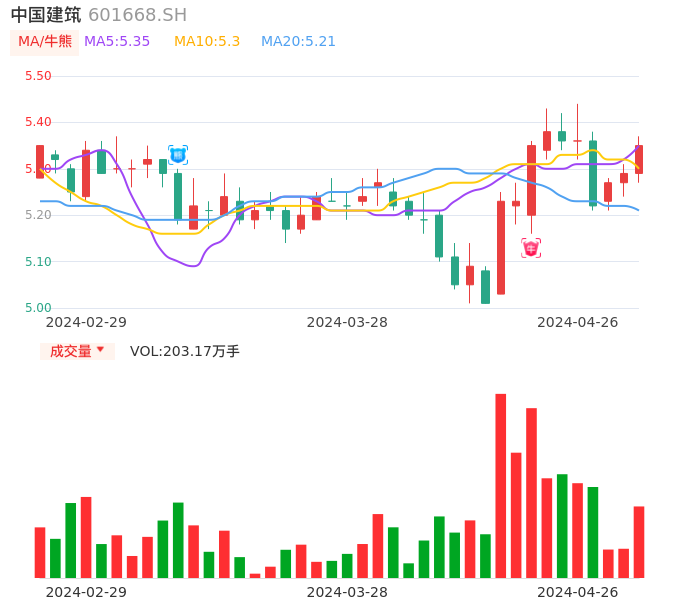686x606 pixels.
Task: Click the blue bear marker icon
Action: [x=178, y=155]
